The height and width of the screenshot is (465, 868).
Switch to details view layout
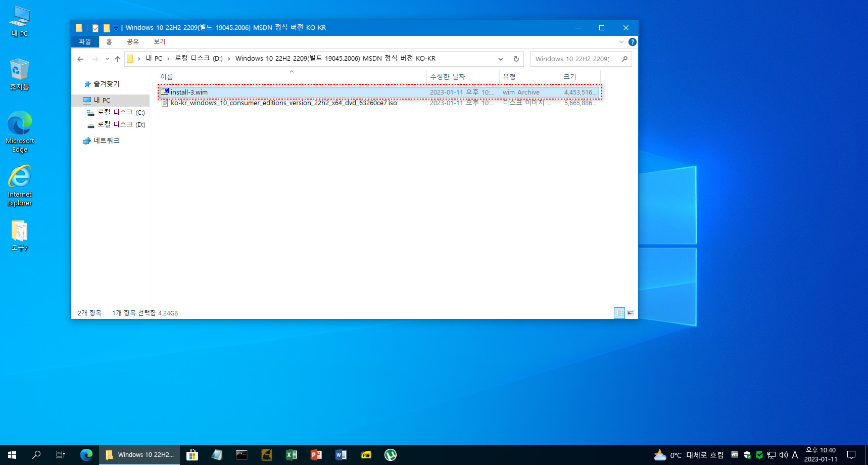619,313
